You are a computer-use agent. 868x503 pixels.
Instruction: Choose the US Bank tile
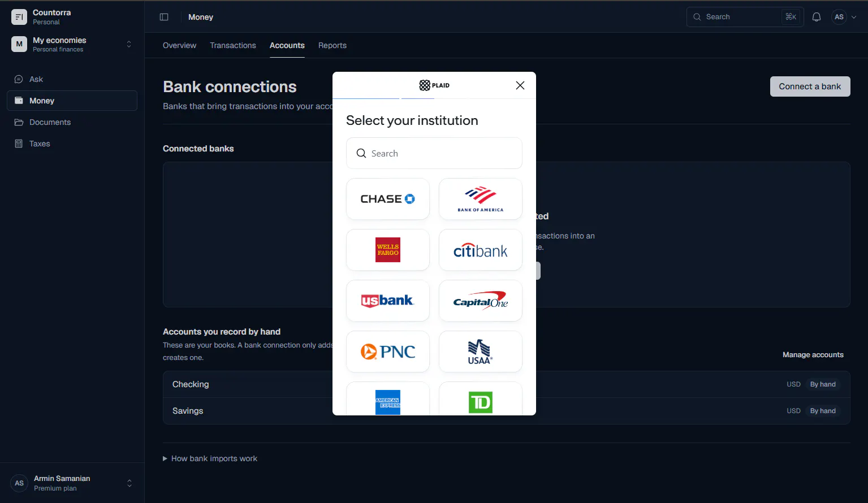coord(388,301)
